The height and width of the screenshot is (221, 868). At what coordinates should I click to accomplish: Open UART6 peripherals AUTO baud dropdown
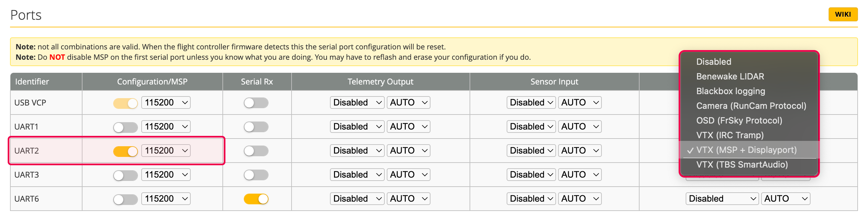coord(786,199)
